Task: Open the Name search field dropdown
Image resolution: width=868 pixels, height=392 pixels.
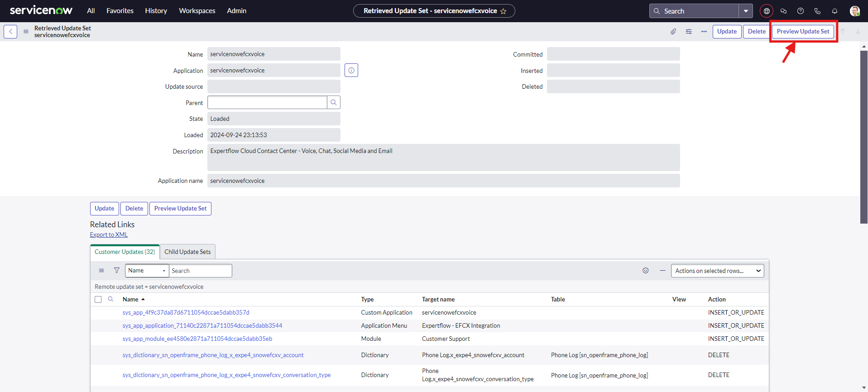Action: (x=147, y=271)
